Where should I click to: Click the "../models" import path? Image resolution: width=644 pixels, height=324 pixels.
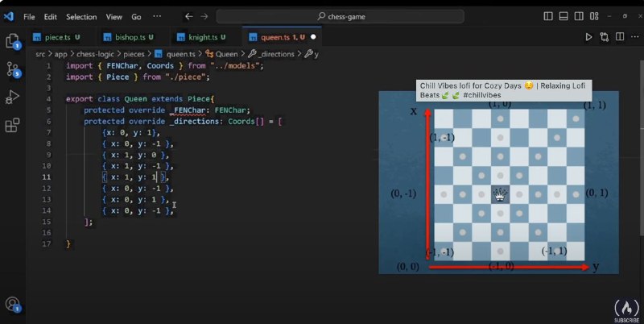pyautogui.click(x=235, y=66)
